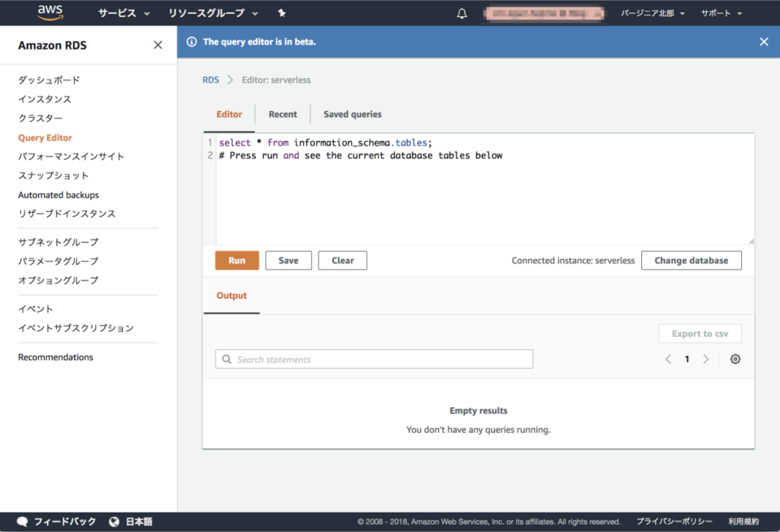The height and width of the screenshot is (532, 780).
Task: Click the Change database button
Action: (691, 260)
